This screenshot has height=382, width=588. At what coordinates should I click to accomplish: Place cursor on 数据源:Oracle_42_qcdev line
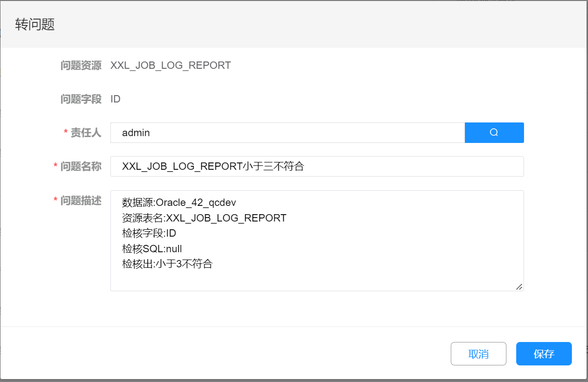179,202
